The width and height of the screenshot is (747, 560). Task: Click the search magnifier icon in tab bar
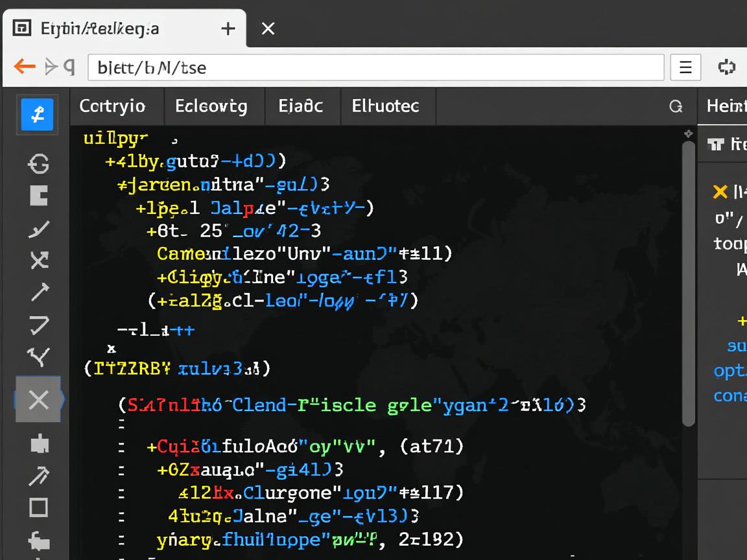tap(676, 106)
